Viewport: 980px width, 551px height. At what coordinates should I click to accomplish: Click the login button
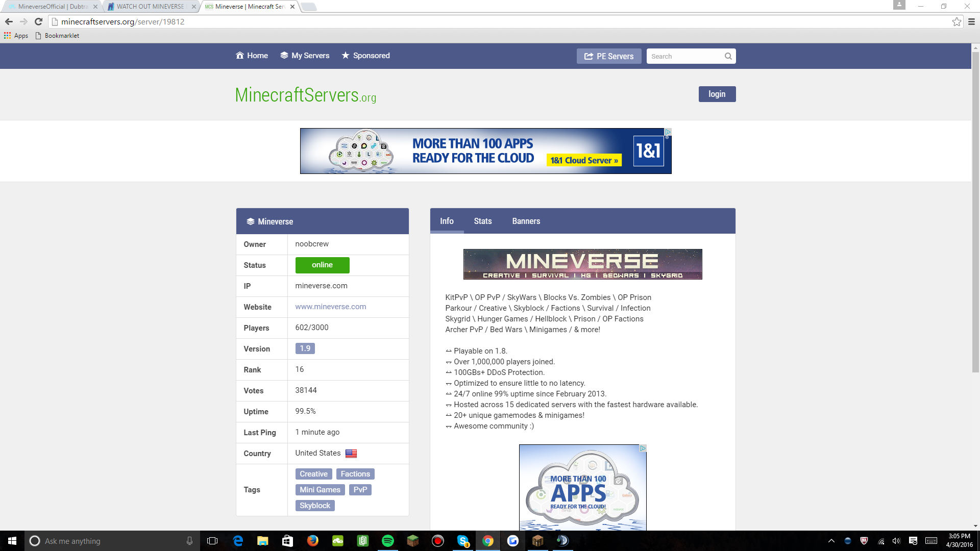pyautogui.click(x=717, y=94)
